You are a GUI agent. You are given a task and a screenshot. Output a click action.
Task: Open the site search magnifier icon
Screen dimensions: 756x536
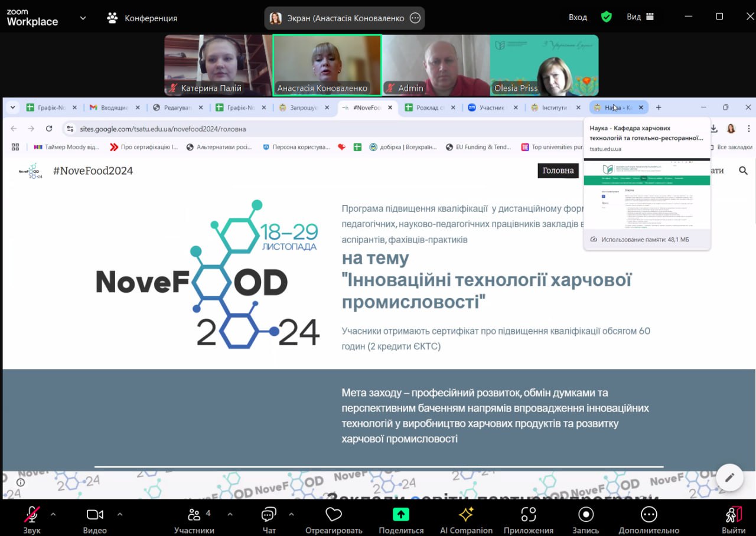[x=743, y=171]
